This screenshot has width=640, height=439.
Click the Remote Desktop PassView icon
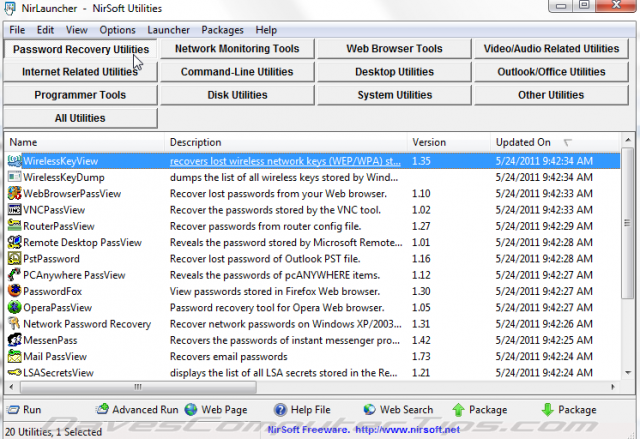coord(14,242)
